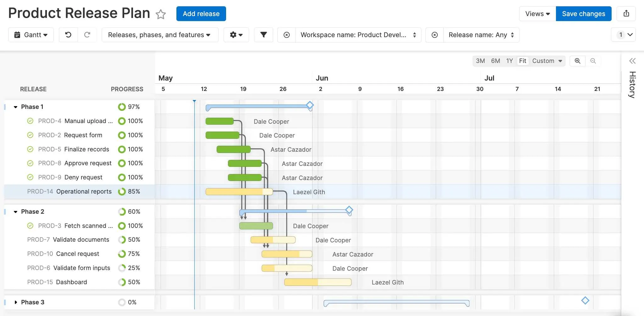644x316 pixels.
Task: Click the share icon next to Save changes
Action: [626, 14]
